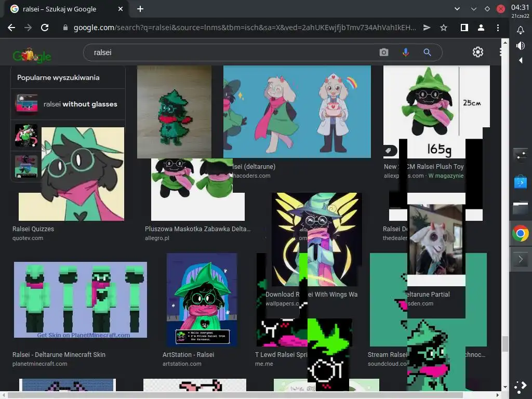Open the Chrome profile icon

481,28
